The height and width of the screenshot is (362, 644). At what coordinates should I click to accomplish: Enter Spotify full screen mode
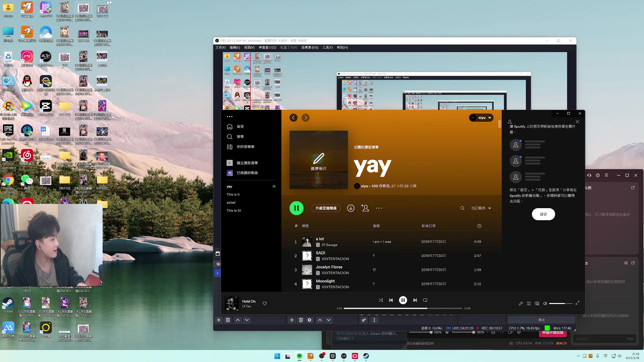578,303
